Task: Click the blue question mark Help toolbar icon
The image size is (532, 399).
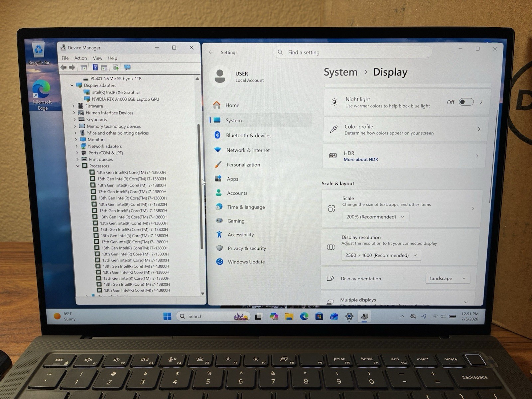Action: point(95,67)
